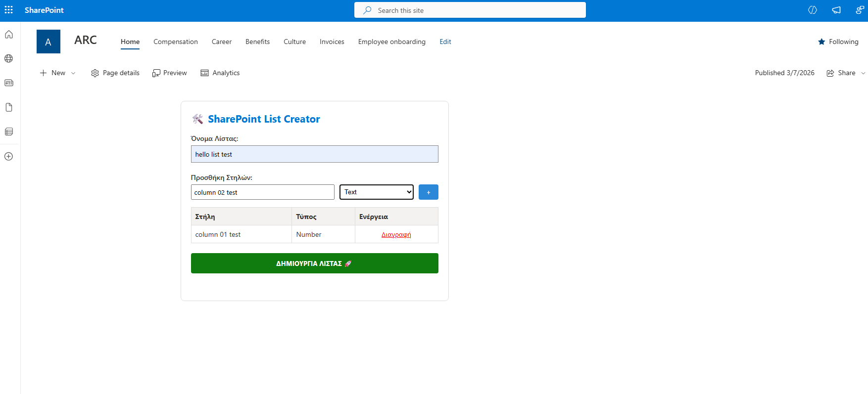The width and height of the screenshot is (868, 394).
Task: Open the news icon in sidebar
Action: [9, 83]
